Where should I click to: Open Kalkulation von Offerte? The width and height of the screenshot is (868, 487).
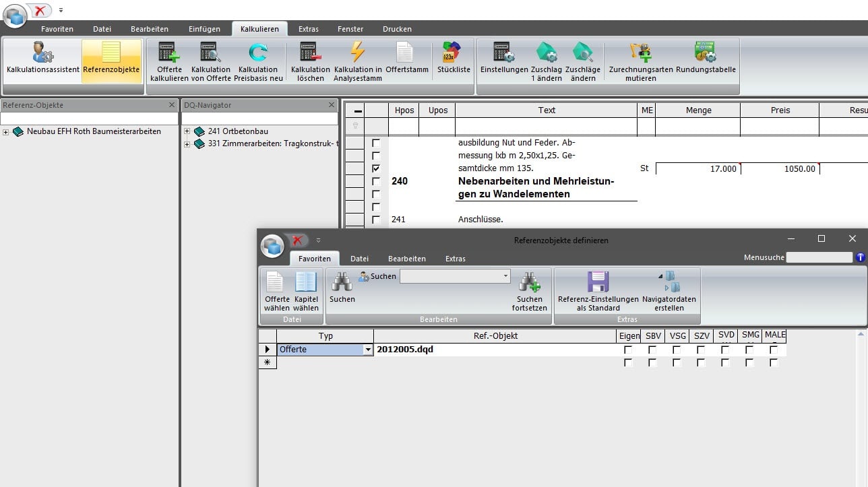click(x=211, y=61)
